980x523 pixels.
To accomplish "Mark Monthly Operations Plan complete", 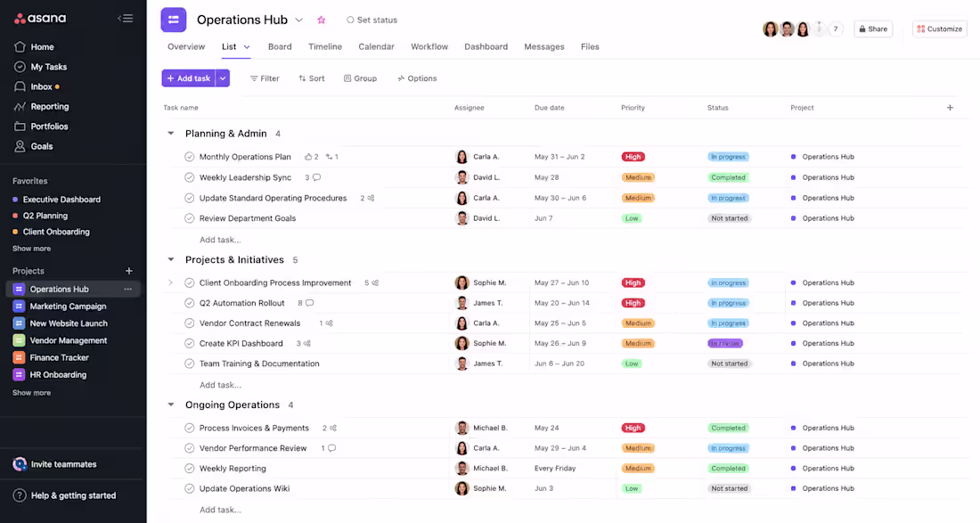I will (190, 157).
